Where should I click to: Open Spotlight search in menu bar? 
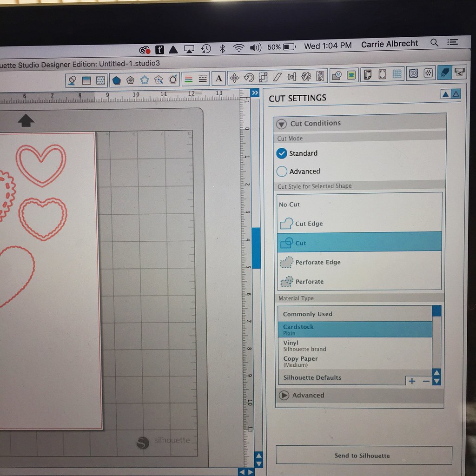pyautogui.click(x=435, y=43)
